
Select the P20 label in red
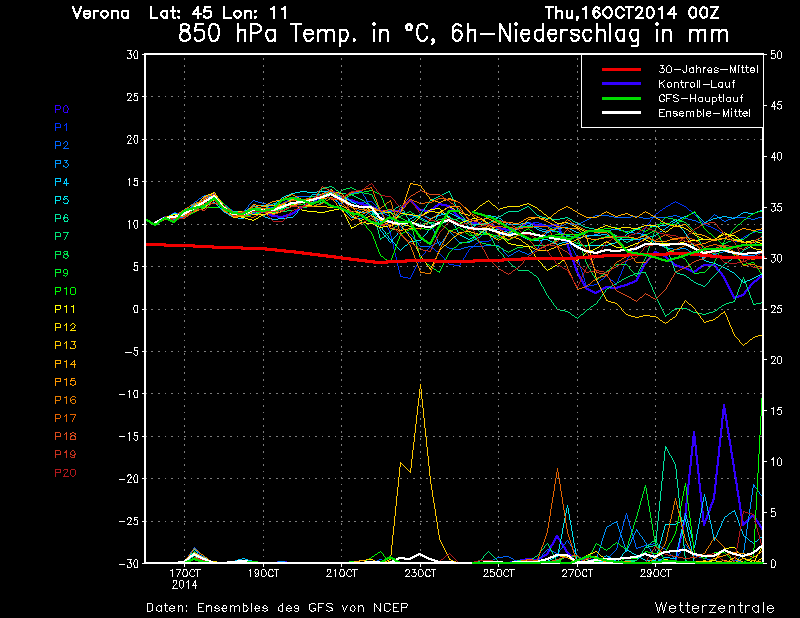[64, 472]
